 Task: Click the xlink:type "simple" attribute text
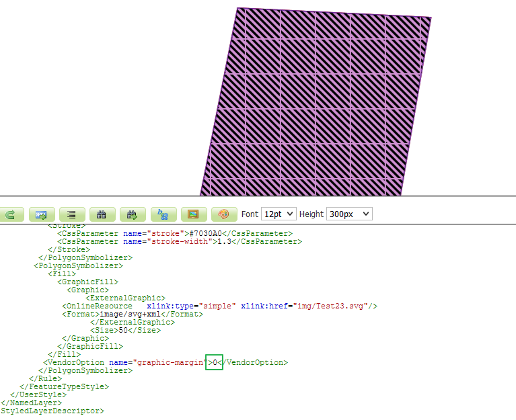pos(217,306)
